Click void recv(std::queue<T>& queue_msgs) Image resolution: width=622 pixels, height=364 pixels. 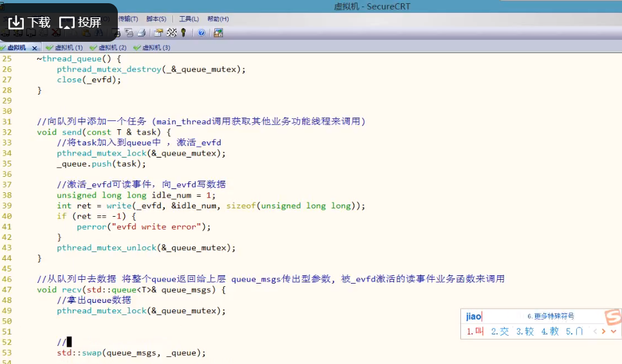[x=131, y=289]
